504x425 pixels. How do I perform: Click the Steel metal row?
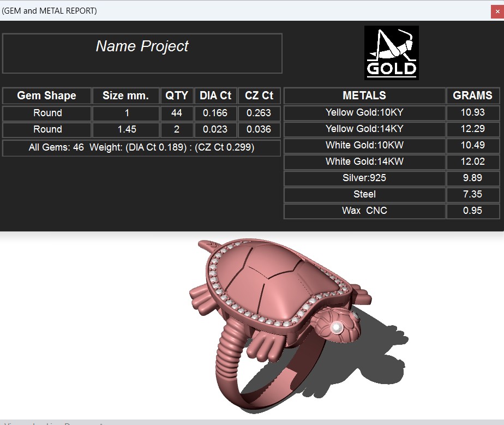point(364,195)
